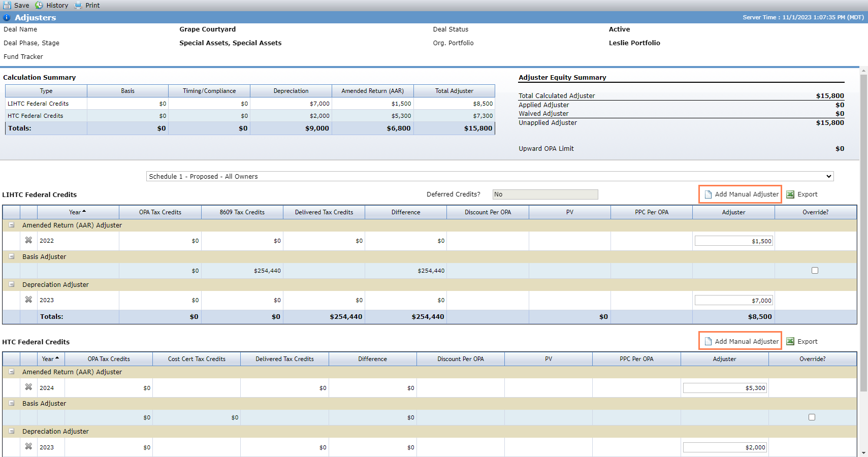The height and width of the screenshot is (457, 868).
Task: Sort HTC table by Year arrow
Action: (x=57, y=358)
